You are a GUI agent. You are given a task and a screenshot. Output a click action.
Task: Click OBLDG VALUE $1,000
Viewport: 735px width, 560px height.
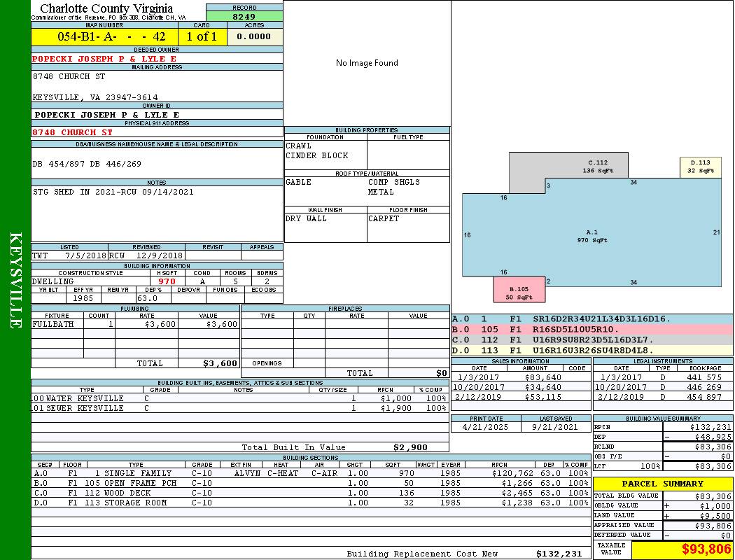(715, 505)
